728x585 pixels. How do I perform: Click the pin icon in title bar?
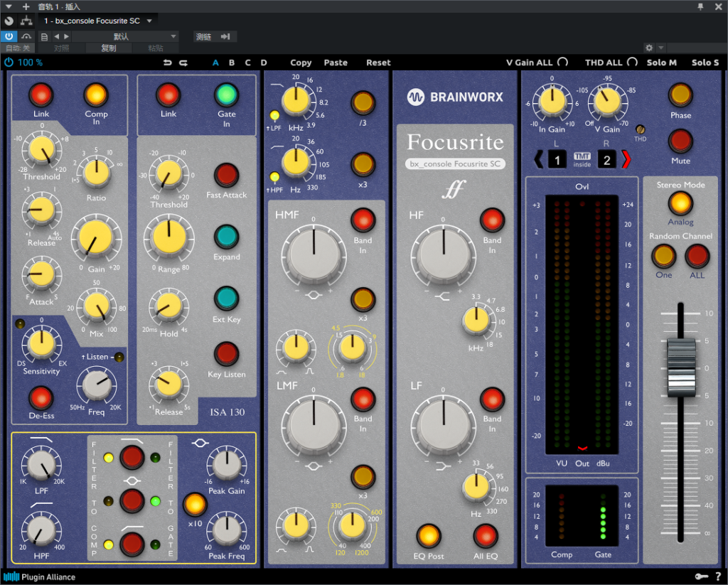[700, 6]
